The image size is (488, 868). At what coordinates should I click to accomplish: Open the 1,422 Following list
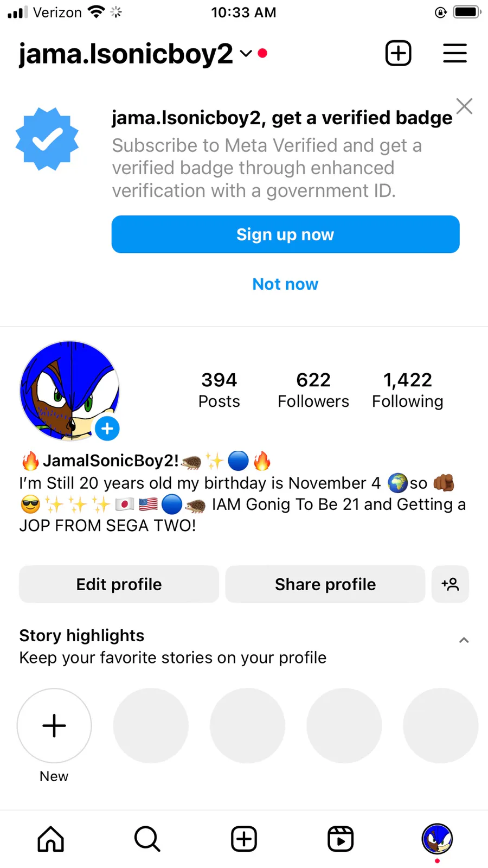point(408,390)
